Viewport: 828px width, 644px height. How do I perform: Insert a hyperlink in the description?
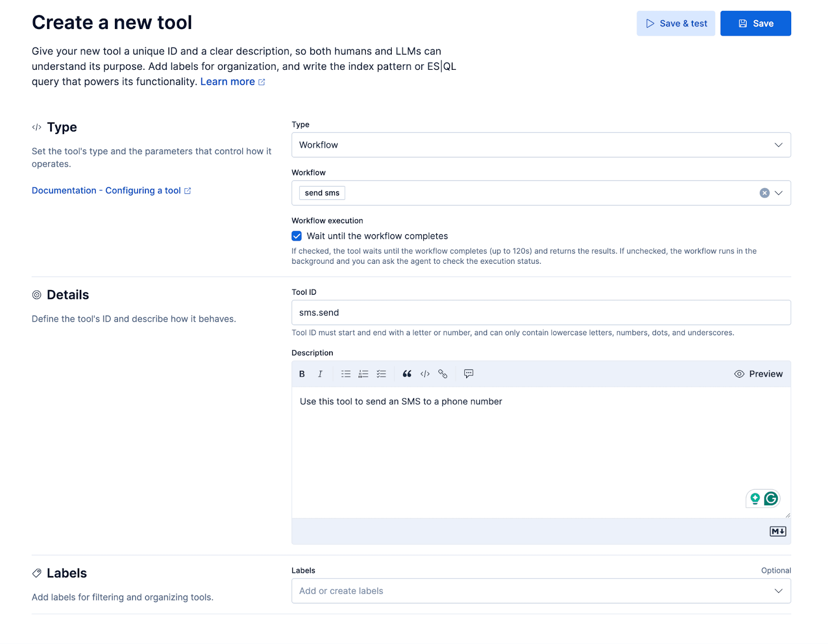pyautogui.click(x=442, y=373)
